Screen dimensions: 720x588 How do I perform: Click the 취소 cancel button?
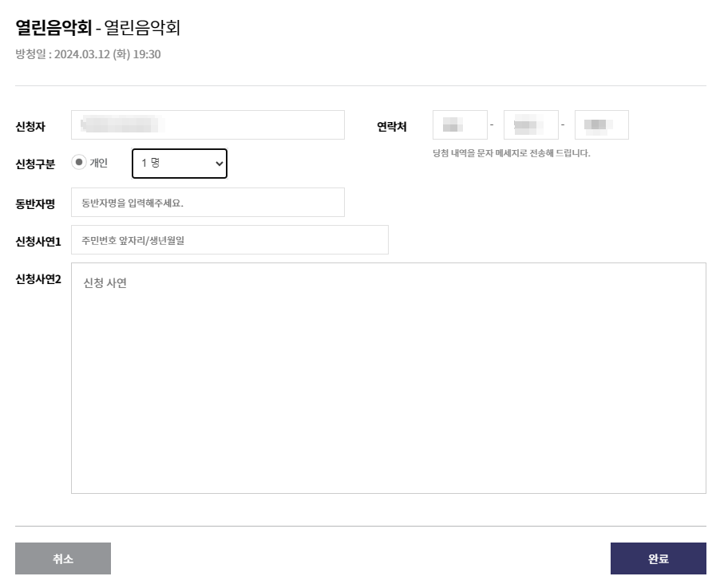pos(63,558)
